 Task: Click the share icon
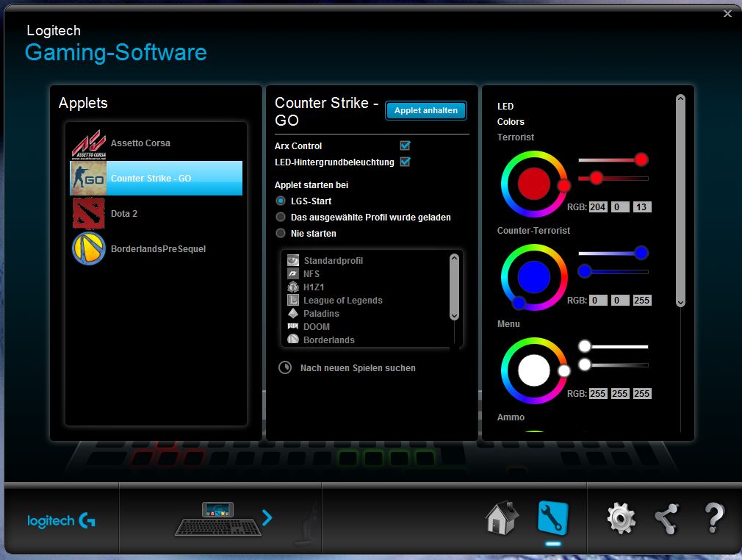(667, 519)
